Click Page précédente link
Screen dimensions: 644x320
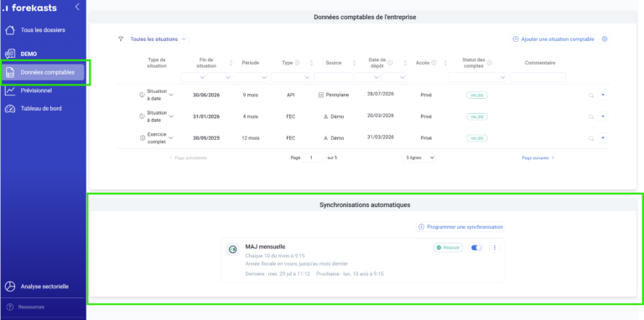click(x=188, y=157)
